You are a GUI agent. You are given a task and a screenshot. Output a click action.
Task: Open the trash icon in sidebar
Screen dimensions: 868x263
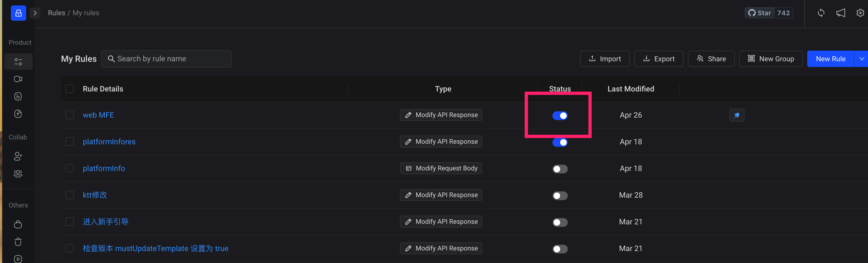tap(18, 242)
